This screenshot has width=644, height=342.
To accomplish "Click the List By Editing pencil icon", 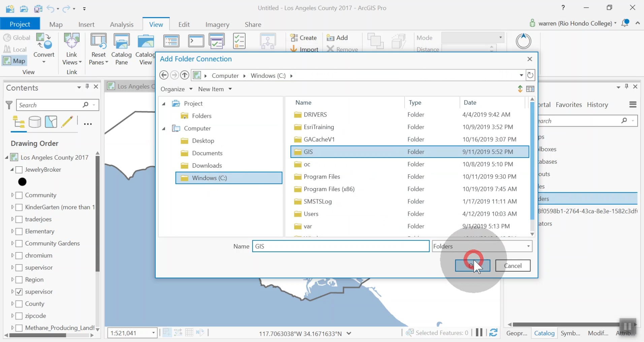I will 67,122.
